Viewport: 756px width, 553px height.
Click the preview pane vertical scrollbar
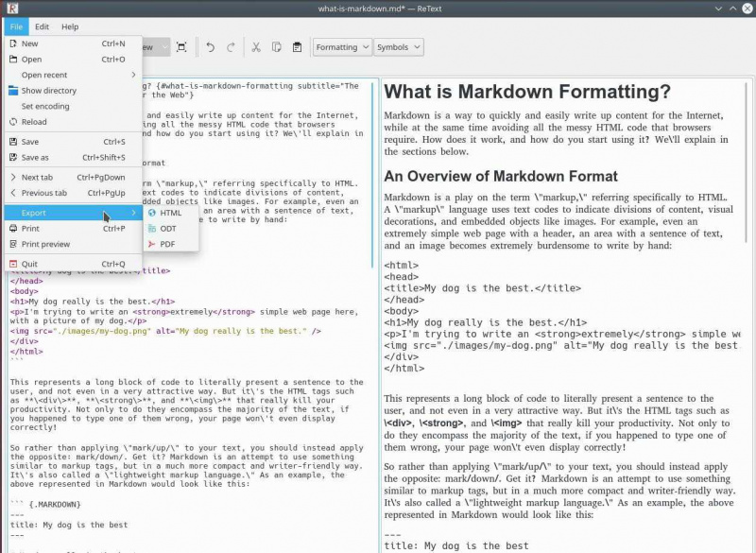pos(747,163)
